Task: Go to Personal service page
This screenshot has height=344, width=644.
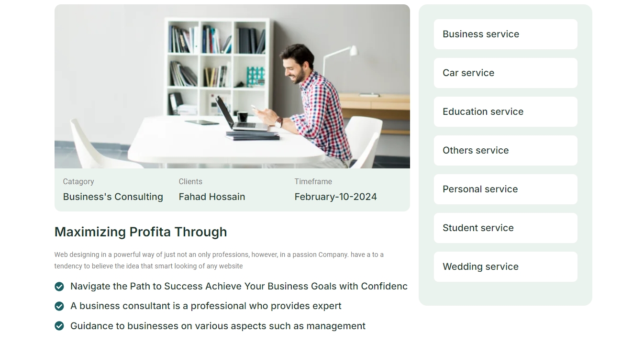Action: (x=505, y=189)
